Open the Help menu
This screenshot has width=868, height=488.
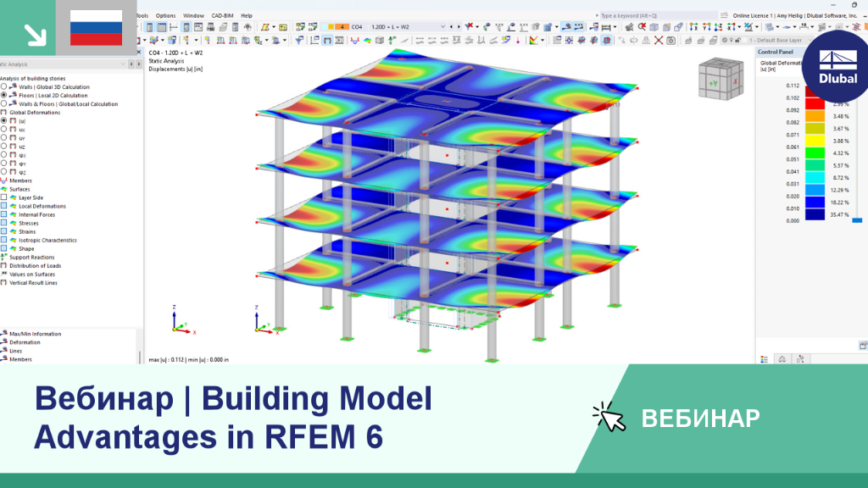247,15
